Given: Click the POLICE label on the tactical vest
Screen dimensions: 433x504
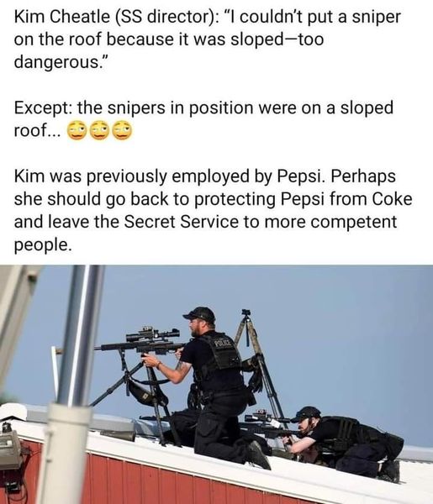Looking at the screenshot, I should tap(223, 344).
